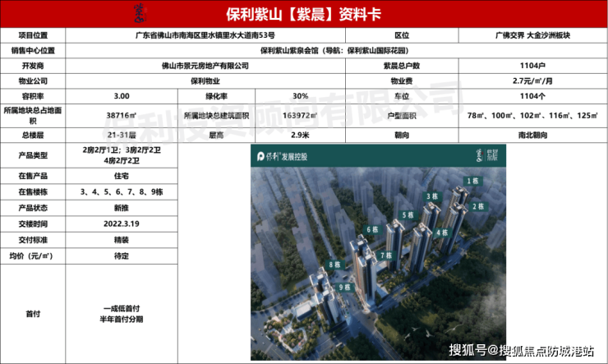Click the 5栋 building tag
The height and width of the screenshot is (364, 608).
[408, 215]
